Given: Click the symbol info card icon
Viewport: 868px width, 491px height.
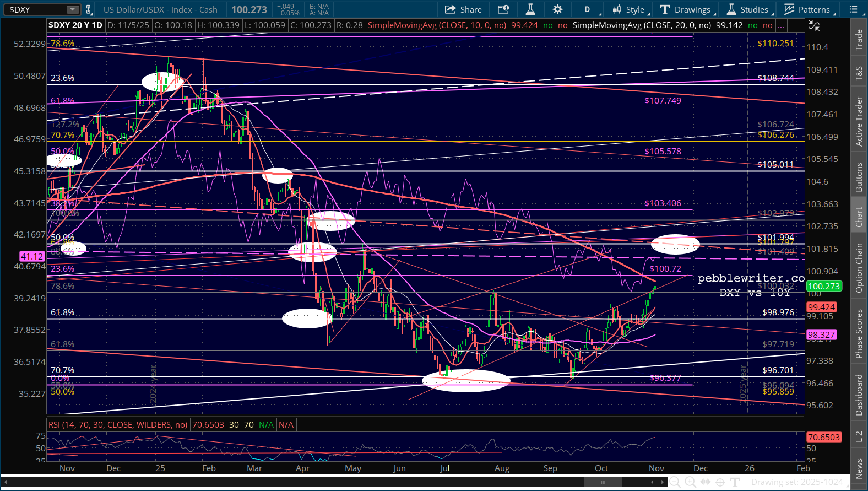Looking at the screenshot, I should (503, 9).
